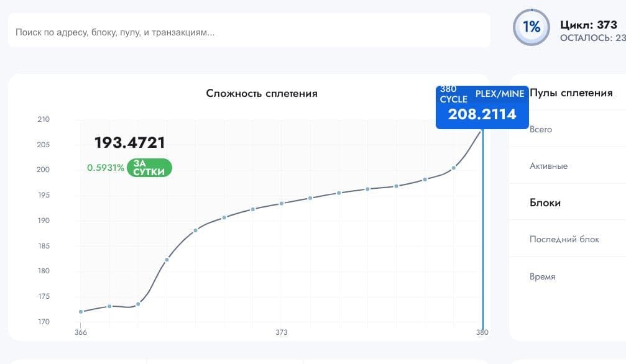Click the search field for address, block, pool

tap(249, 31)
